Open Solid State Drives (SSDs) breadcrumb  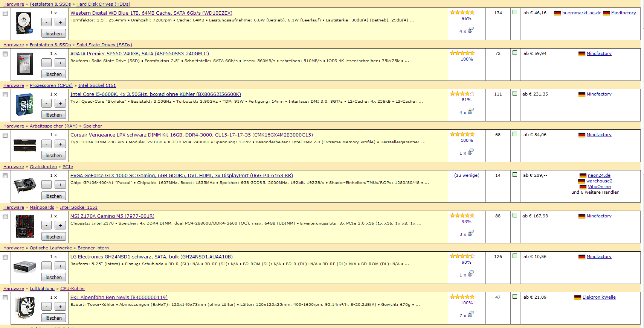coord(104,45)
